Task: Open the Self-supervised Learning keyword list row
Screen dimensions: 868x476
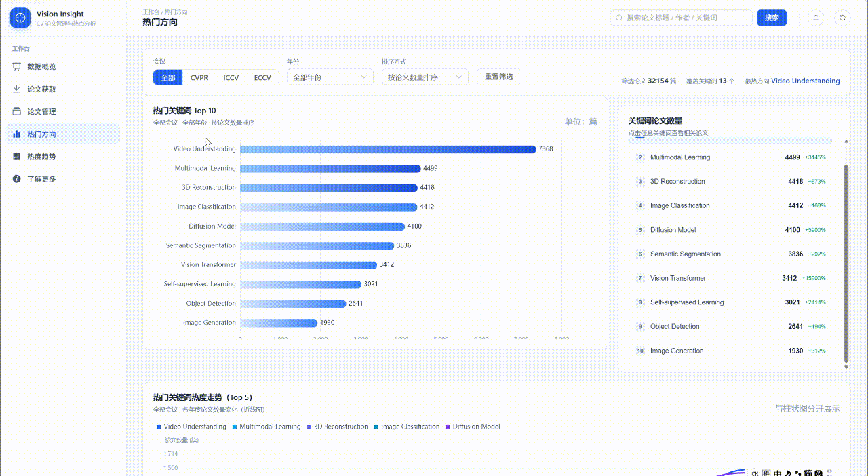Action: pyautogui.click(x=731, y=302)
